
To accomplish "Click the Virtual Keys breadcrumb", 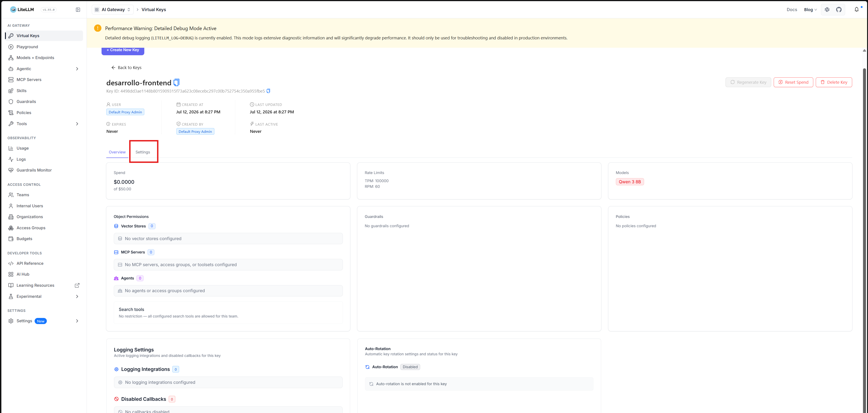I will [154, 10].
